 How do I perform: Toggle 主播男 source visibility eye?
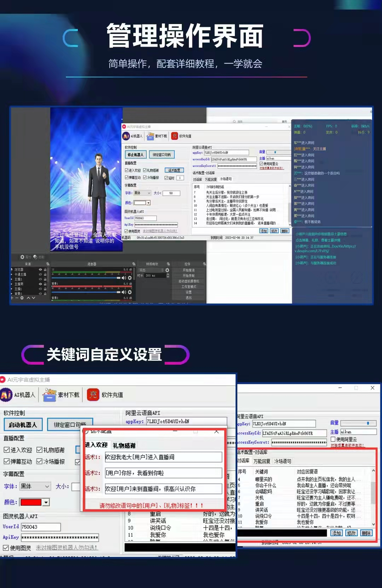tap(40, 284)
